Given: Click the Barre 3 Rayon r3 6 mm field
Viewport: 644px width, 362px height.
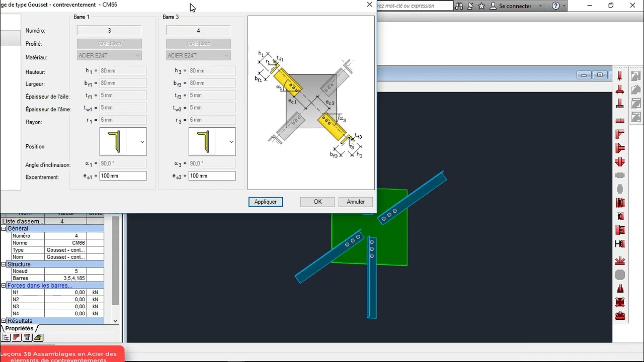Looking at the screenshot, I should tap(212, 120).
